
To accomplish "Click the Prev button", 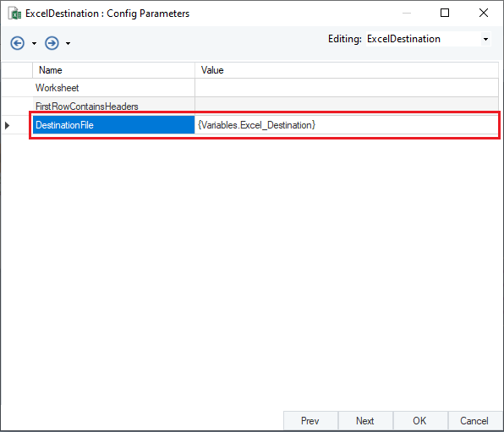I will pyautogui.click(x=310, y=421).
